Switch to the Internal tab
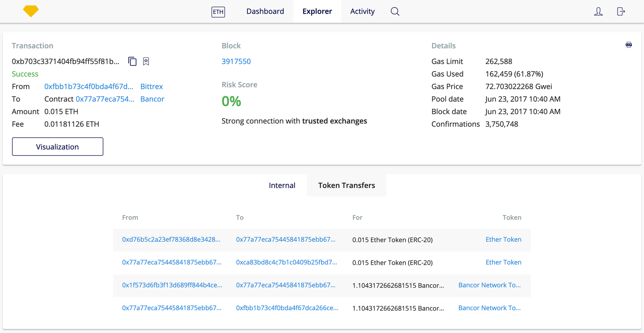Image resolution: width=644 pixels, height=333 pixels. click(x=282, y=185)
